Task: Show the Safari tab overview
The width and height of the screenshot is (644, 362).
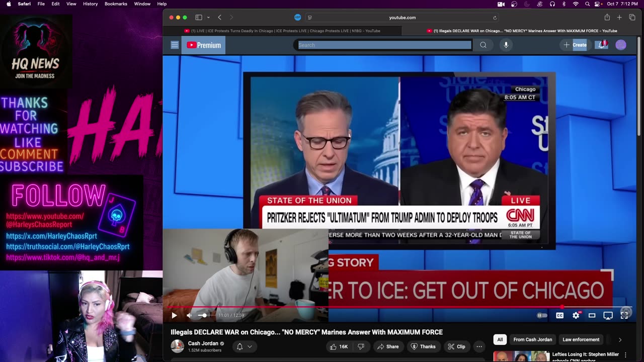Action: coord(632,17)
